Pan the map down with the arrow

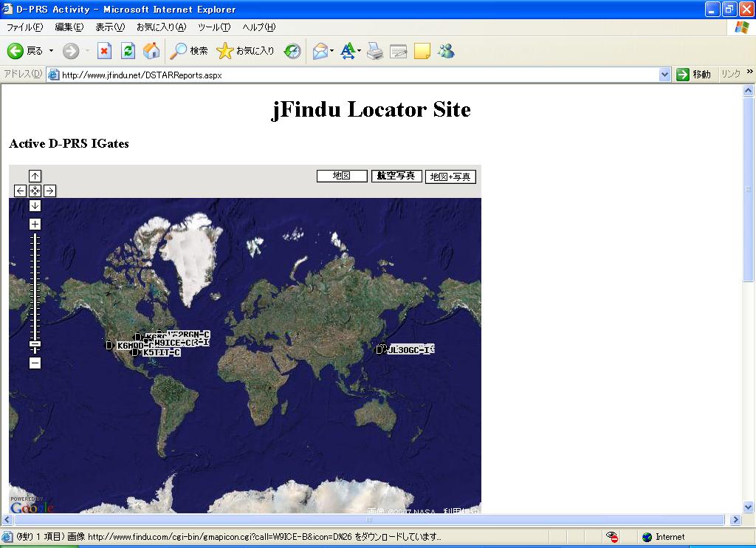(35, 206)
